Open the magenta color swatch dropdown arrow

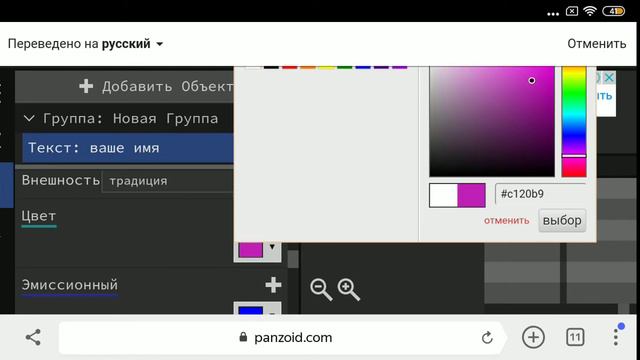pos(272,247)
